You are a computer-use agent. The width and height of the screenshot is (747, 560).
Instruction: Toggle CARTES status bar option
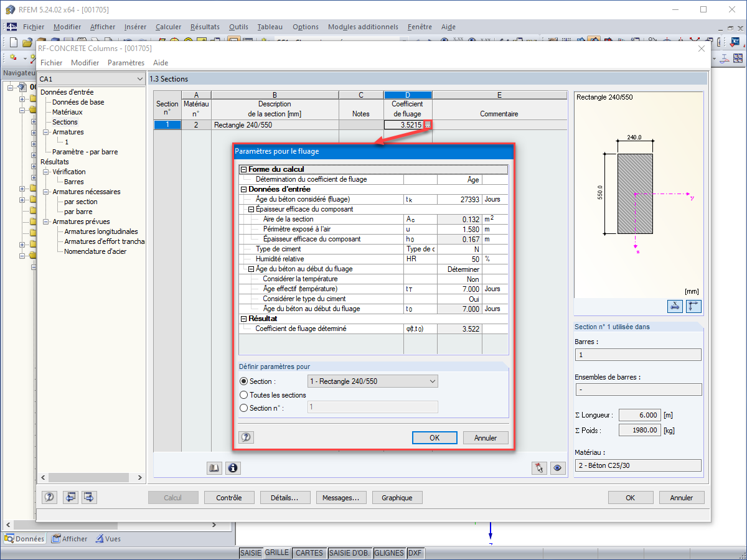coord(309,553)
